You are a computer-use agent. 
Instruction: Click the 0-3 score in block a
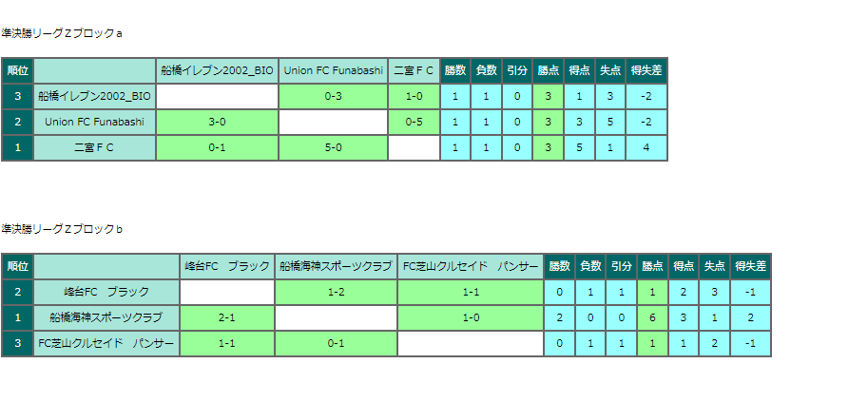334,96
